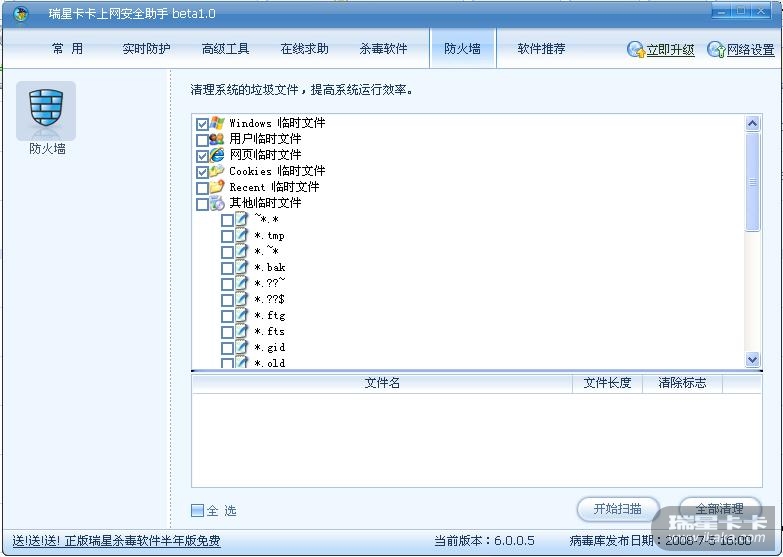Click the file icon next to *.ftg

click(242, 315)
